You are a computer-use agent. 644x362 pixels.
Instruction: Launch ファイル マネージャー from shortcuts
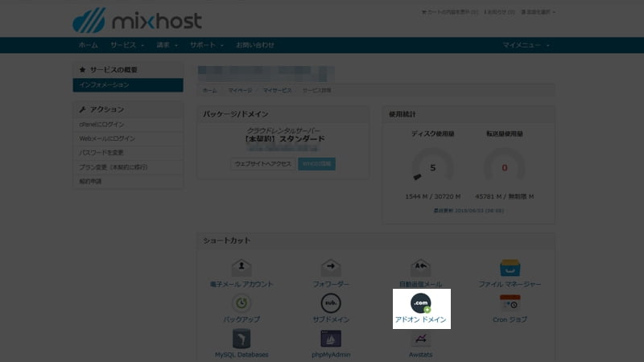coord(510,268)
